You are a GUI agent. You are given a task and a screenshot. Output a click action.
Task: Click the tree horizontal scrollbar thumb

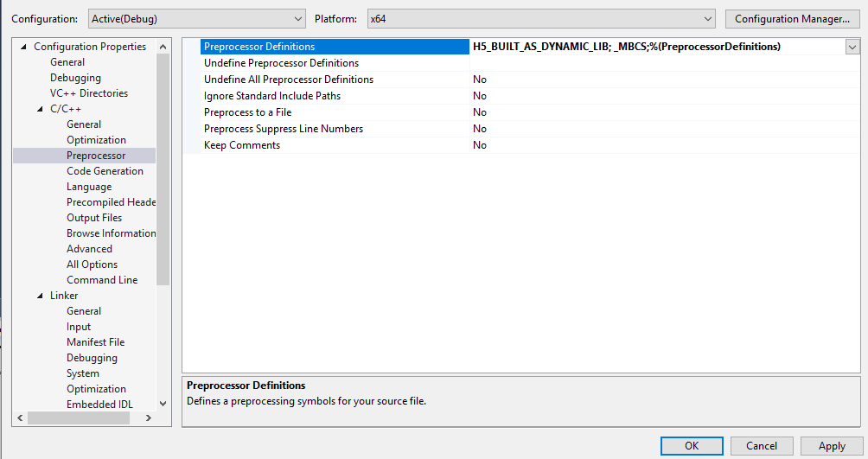click(79, 418)
